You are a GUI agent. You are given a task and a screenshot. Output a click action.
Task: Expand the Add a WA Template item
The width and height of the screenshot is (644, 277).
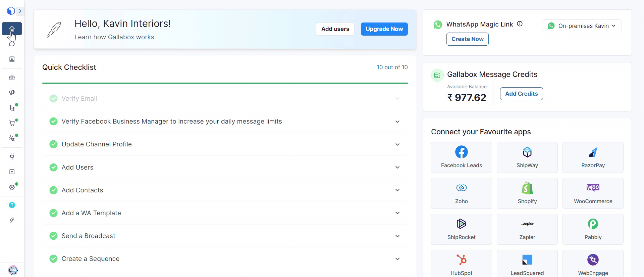(x=397, y=213)
